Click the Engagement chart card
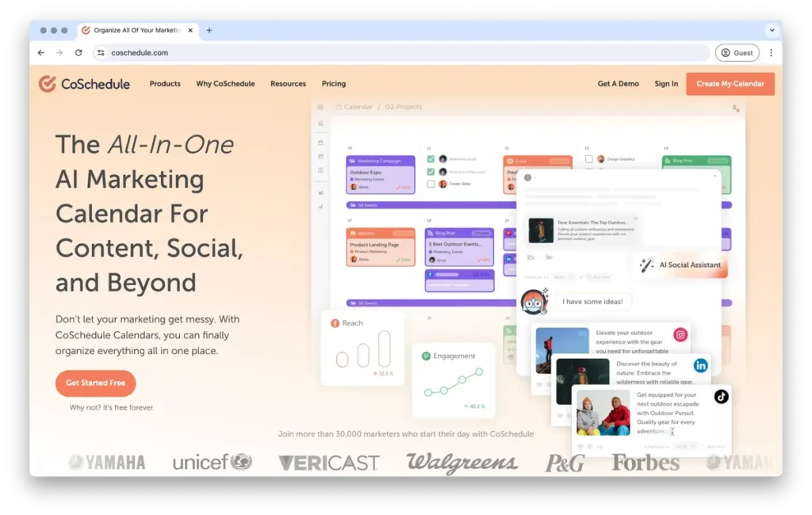812x515 pixels. [x=454, y=380]
